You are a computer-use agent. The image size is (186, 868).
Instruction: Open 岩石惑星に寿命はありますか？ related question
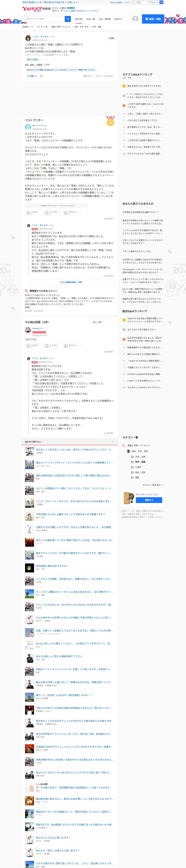point(52,566)
